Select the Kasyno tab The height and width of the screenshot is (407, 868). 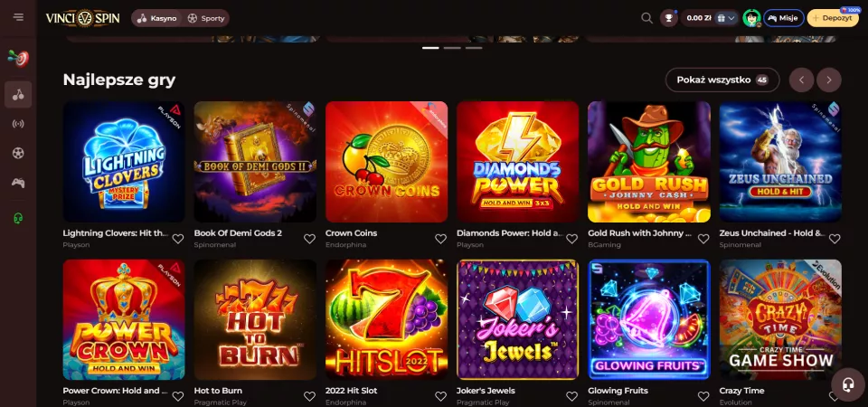(x=157, y=18)
